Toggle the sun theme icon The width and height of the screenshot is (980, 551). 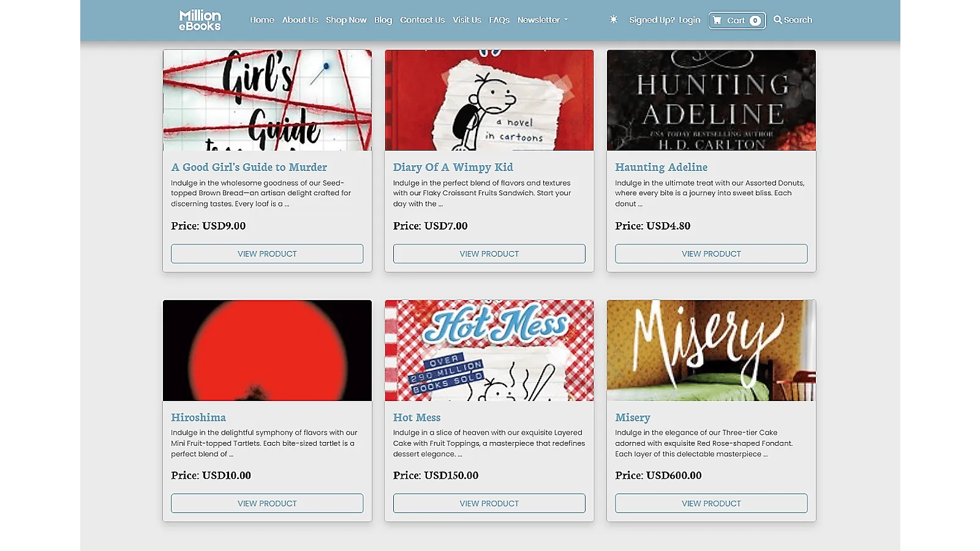(x=613, y=20)
